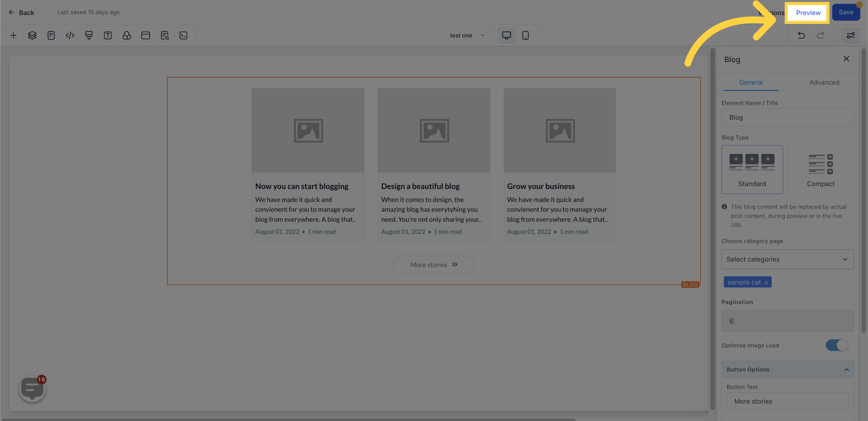Click the Preview button

[x=808, y=12]
